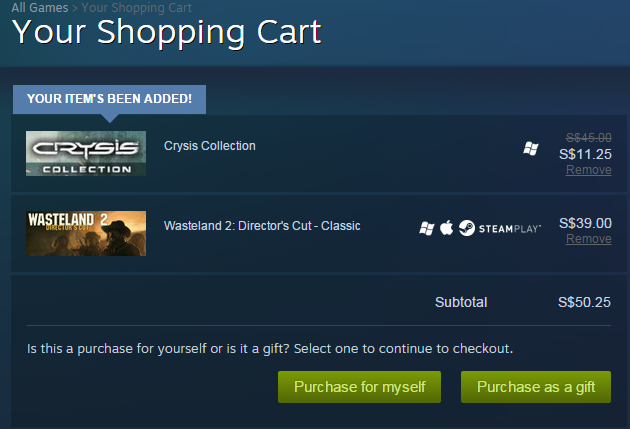The width and height of the screenshot is (630, 429).
Task: Click the struck-through S$45.00 original price
Action: pos(589,138)
